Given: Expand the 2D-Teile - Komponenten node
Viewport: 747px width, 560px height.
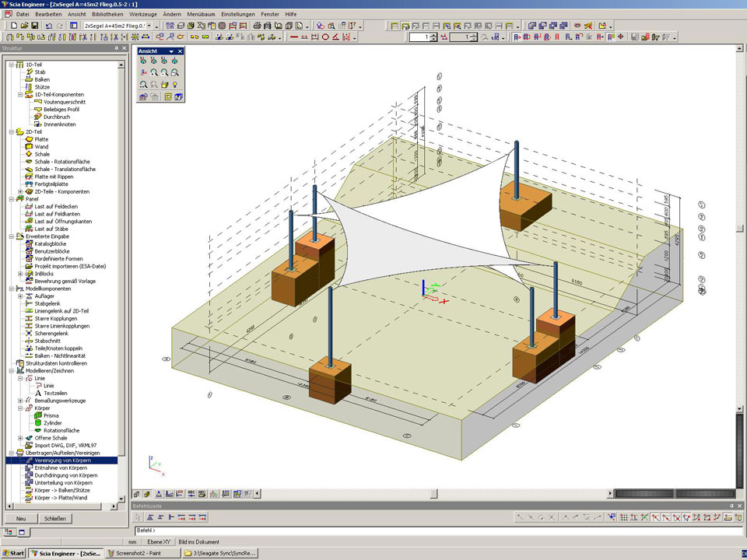Looking at the screenshot, I should [20, 191].
